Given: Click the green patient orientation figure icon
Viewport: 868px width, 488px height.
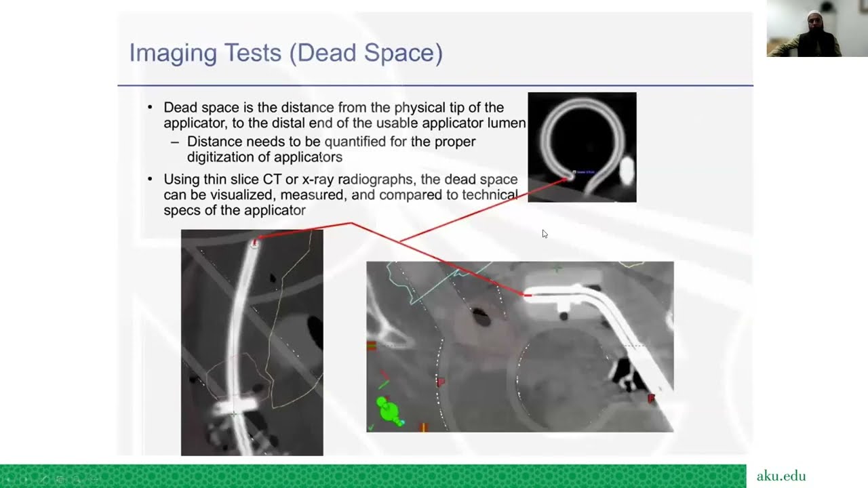Looking at the screenshot, I should (389, 412).
